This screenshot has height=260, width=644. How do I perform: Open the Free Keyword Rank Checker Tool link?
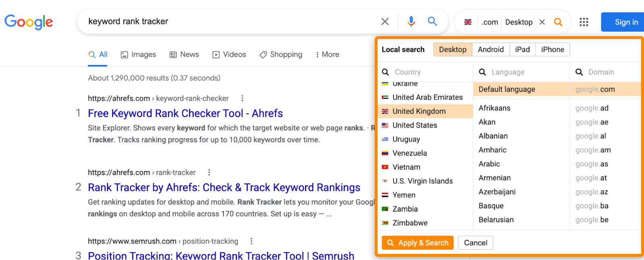pyautogui.click(x=185, y=113)
